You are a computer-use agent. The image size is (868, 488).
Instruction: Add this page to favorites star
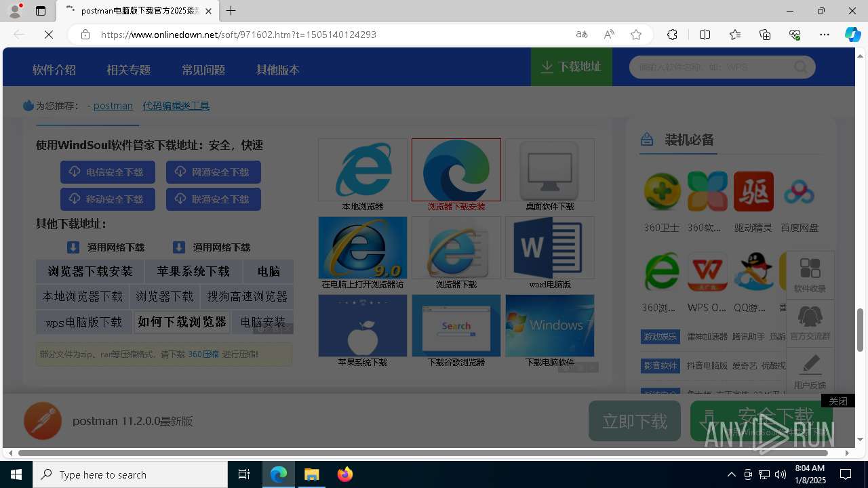pos(636,35)
